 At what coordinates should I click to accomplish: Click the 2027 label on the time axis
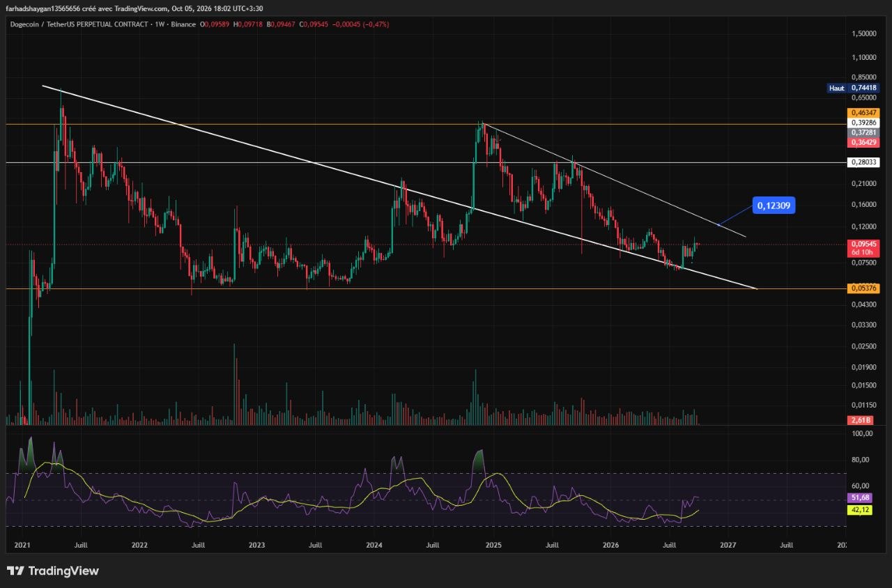(x=728, y=545)
